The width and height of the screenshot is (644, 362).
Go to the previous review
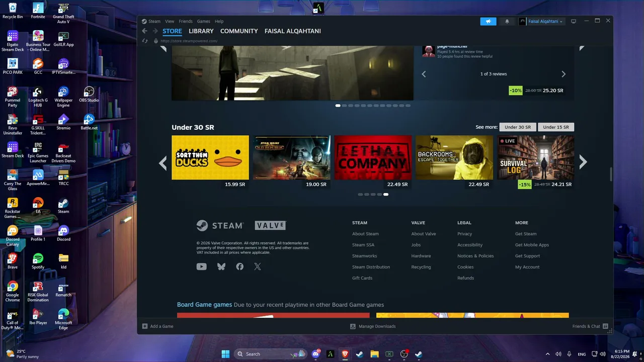pos(424,74)
